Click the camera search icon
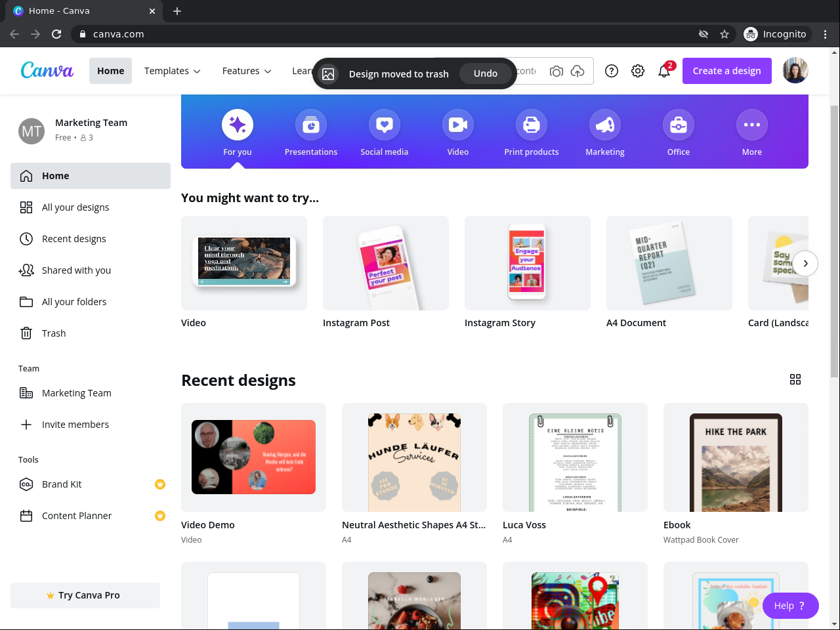The height and width of the screenshot is (630, 840). click(x=556, y=71)
